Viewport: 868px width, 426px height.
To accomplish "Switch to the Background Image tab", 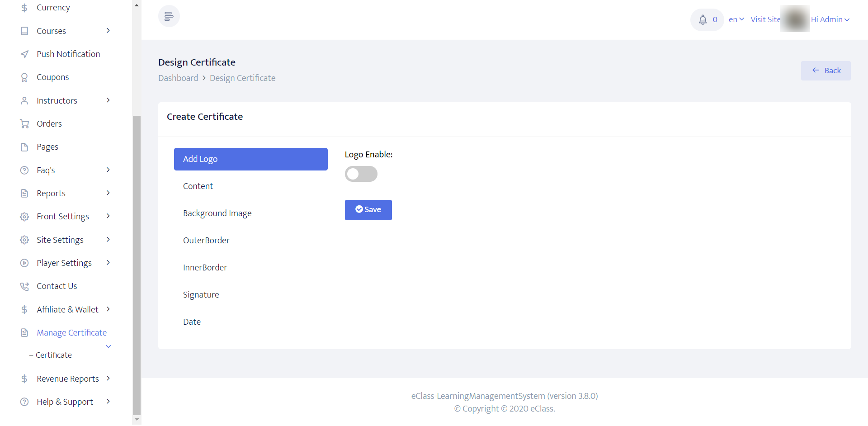I will pyautogui.click(x=217, y=213).
